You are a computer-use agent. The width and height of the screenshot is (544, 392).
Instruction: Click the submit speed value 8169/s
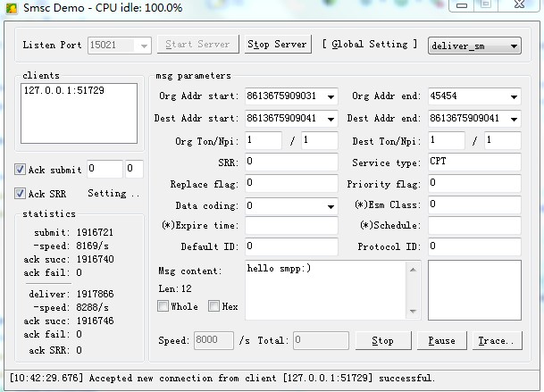point(93,246)
